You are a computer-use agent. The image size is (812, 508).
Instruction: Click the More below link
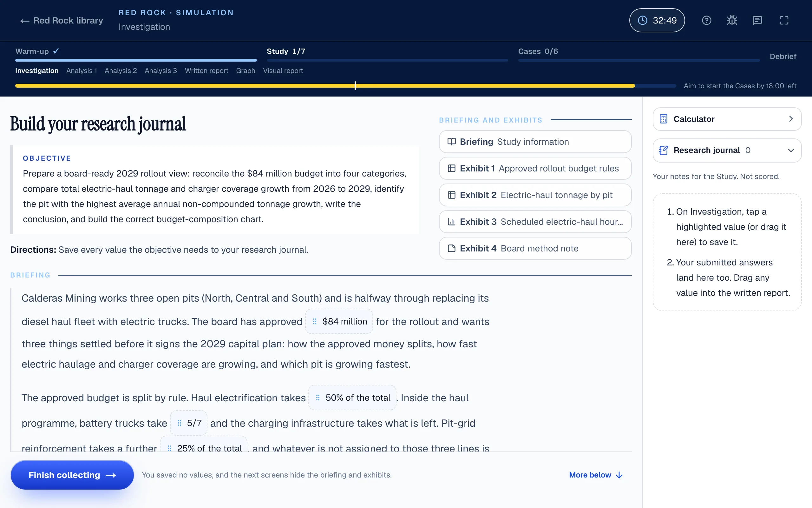596,475
